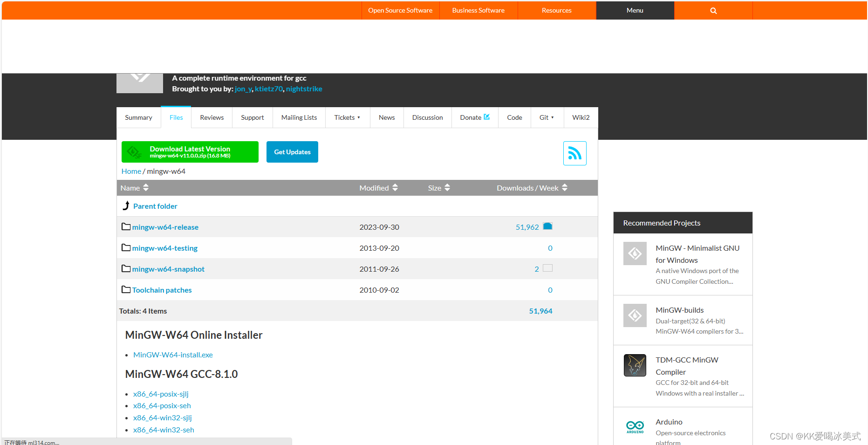Open the Discussion tab
This screenshot has height=445, width=868.
pyautogui.click(x=428, y=117)
